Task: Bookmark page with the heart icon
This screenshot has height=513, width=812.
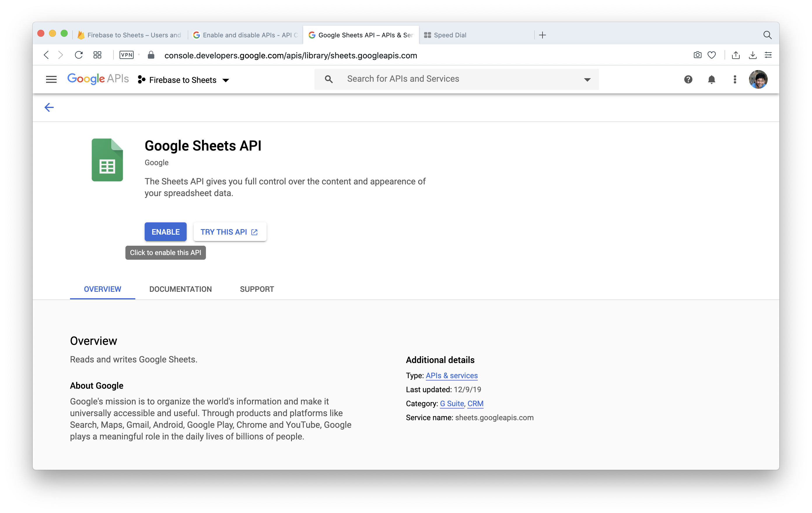Action: (711, 55)
